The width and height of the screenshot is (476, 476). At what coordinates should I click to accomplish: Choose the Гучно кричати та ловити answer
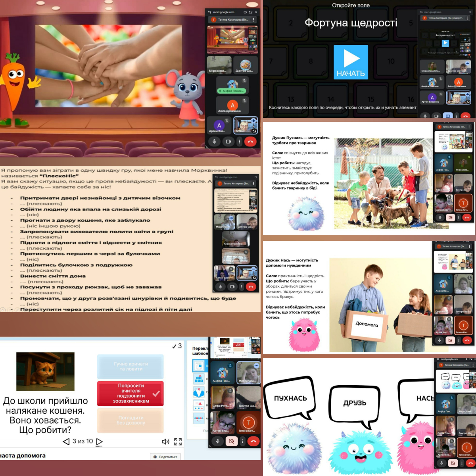[130, 366]
